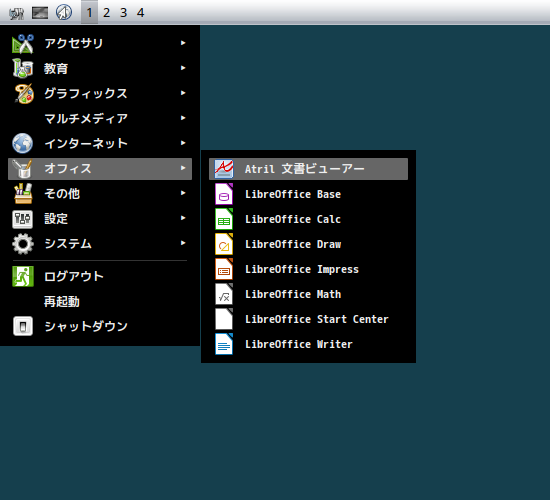Click the LibreOffice Base database icon

(x=224, y=194)
